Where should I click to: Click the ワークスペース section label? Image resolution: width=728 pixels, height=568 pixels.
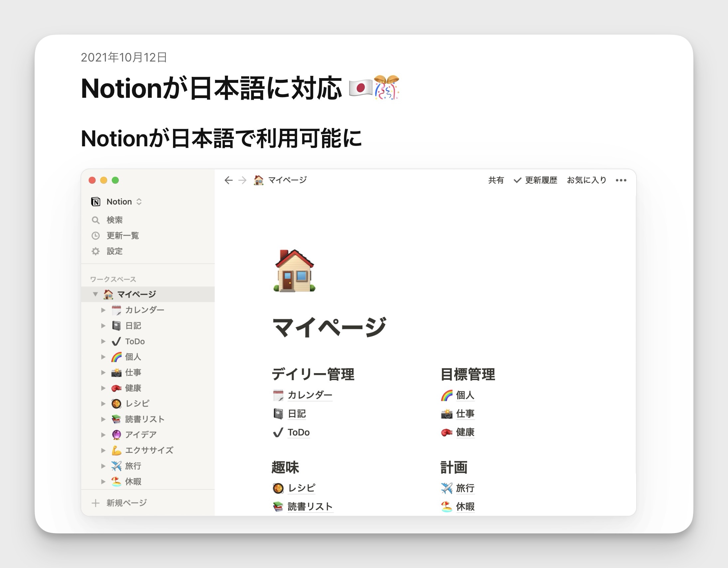(x=113, y=279)
